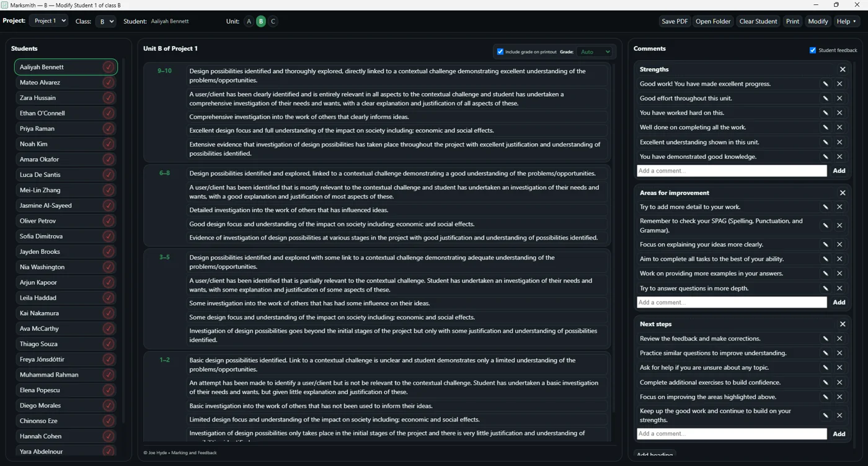Viewport: 868px width, 466px height.
Task: Remove the Next steps heading section
Action: 842,324
